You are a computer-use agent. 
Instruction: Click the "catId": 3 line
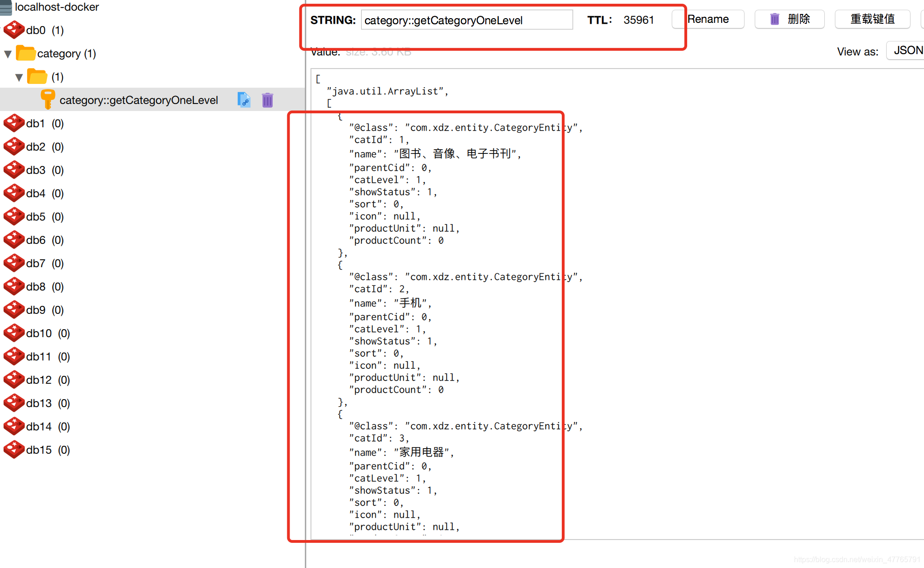379,438
